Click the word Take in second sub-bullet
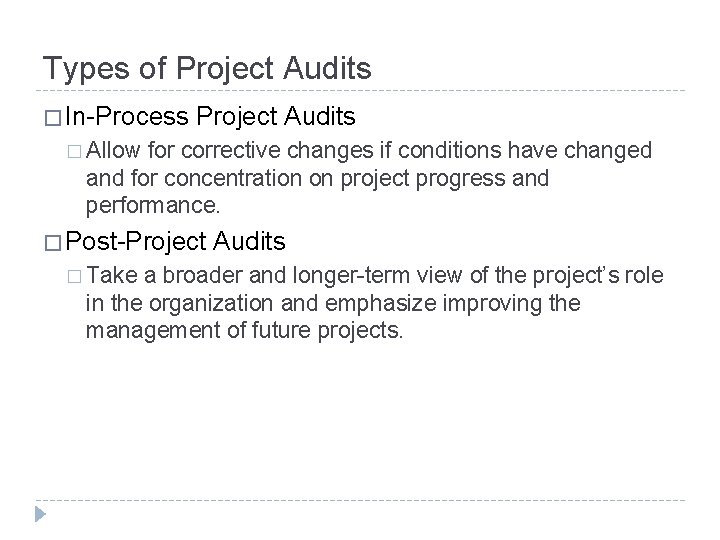The image size is (720, 540). click(112, 275)
